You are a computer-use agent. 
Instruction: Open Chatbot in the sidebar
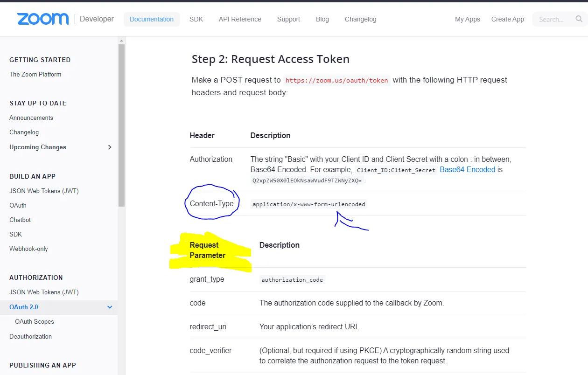point(20,220)
